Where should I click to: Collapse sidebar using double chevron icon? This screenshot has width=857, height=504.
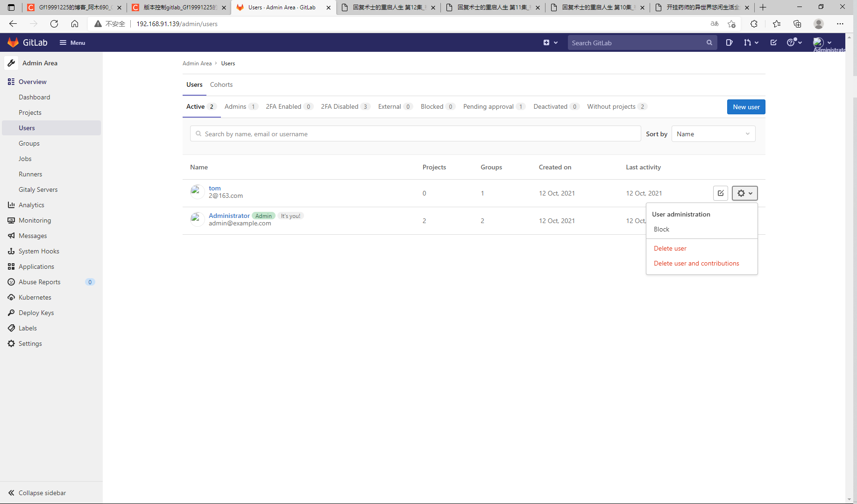point(11,493)
